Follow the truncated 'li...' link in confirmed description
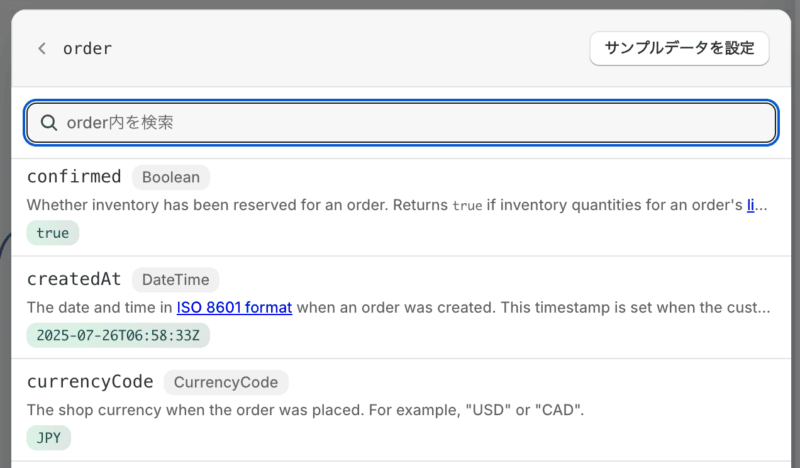Viewport: 800px width, 468px height. 751,205
